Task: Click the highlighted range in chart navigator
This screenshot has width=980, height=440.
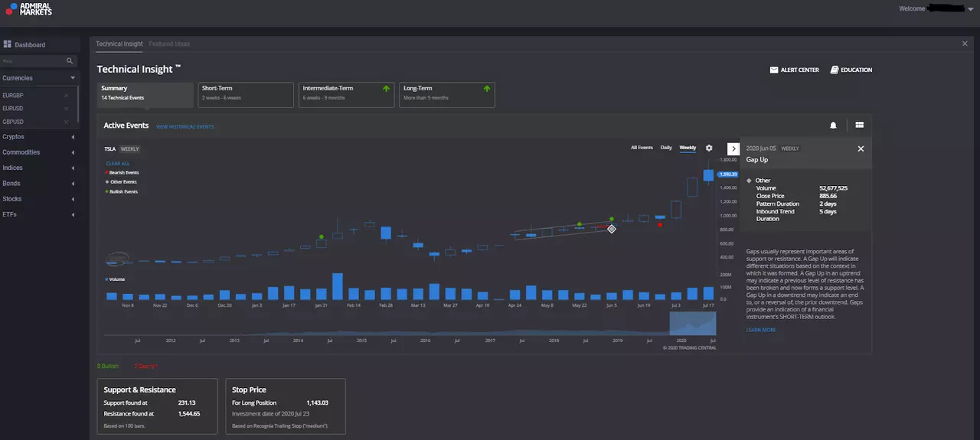Action: coord(693,324)
